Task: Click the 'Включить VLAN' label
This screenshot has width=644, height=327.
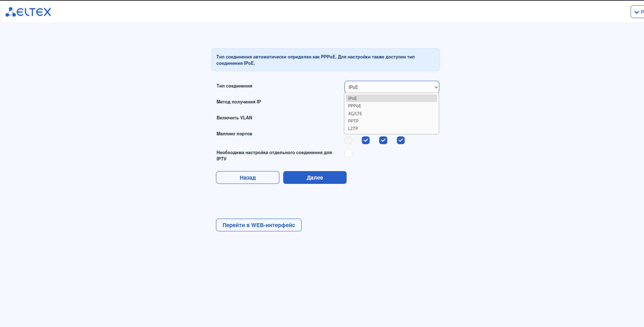Action: 234,118
